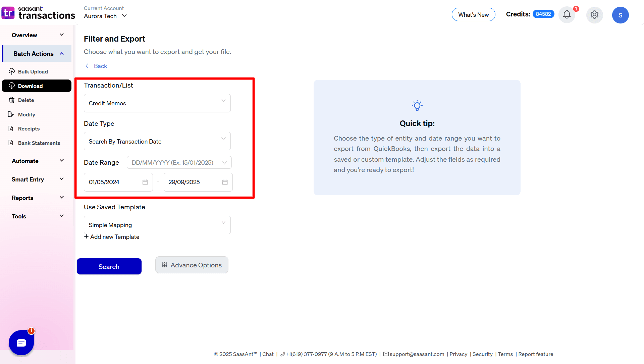644x364 pixels.
Task: Click the Search button
Action: (x=109, y=266)
